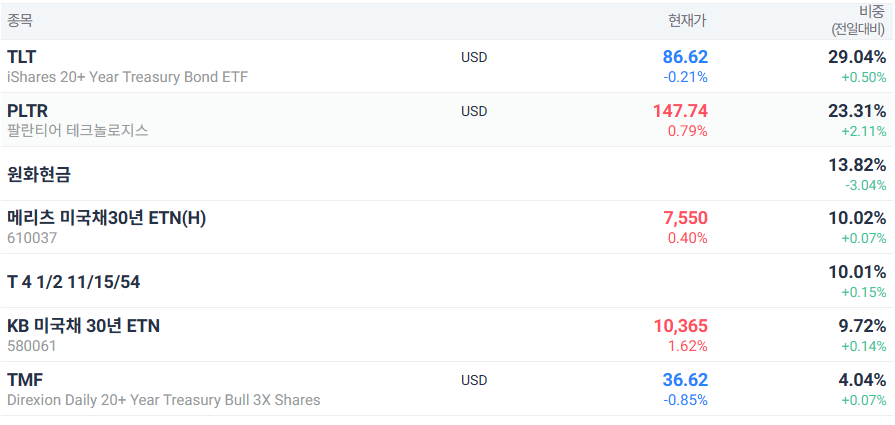This screenshot has height=425, width=895.
Task: Select the 29.04% weight for TLT
Action: (857, 57)
